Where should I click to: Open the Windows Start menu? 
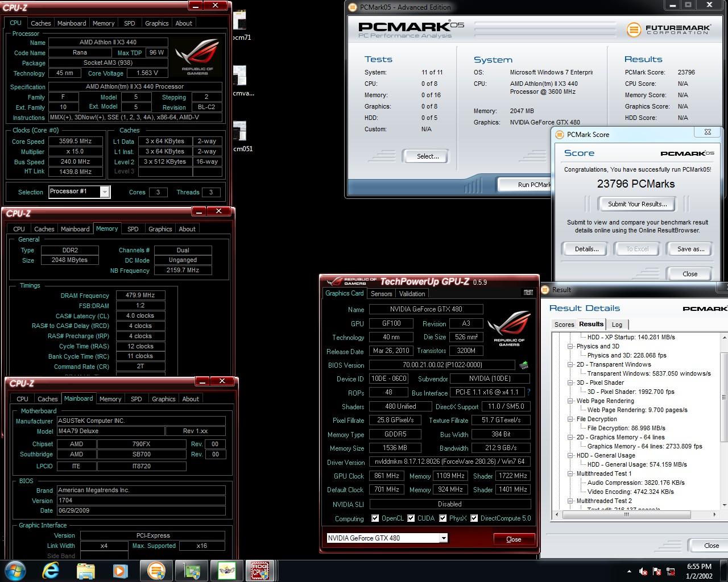point(15,571)
